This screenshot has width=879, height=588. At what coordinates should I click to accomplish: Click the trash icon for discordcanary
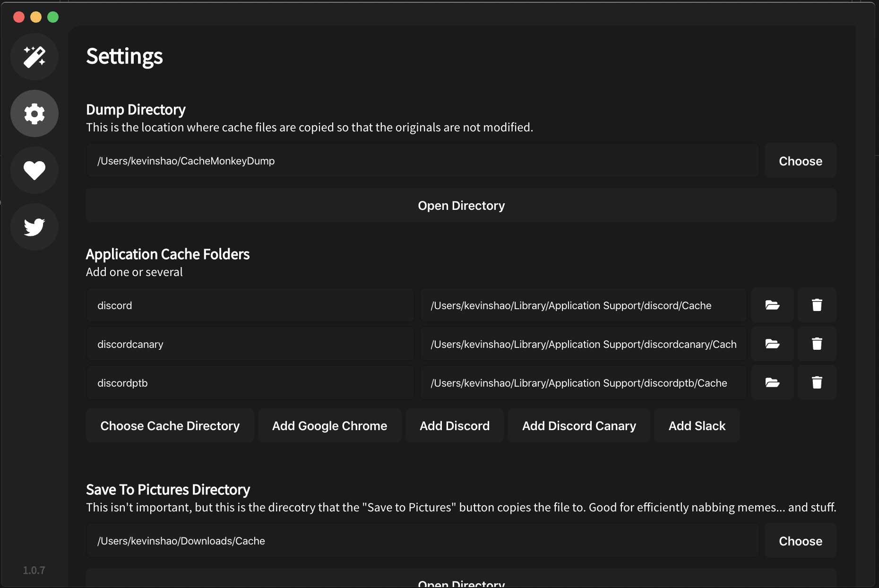[817, 344]
